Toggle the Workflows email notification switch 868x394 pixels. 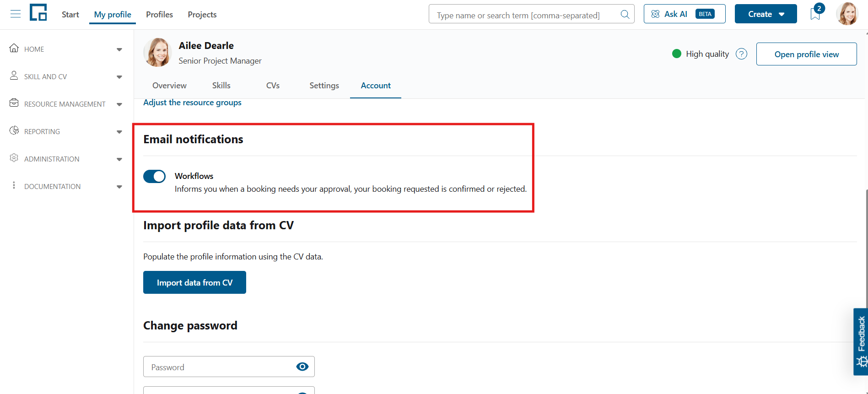coord(154,176)
